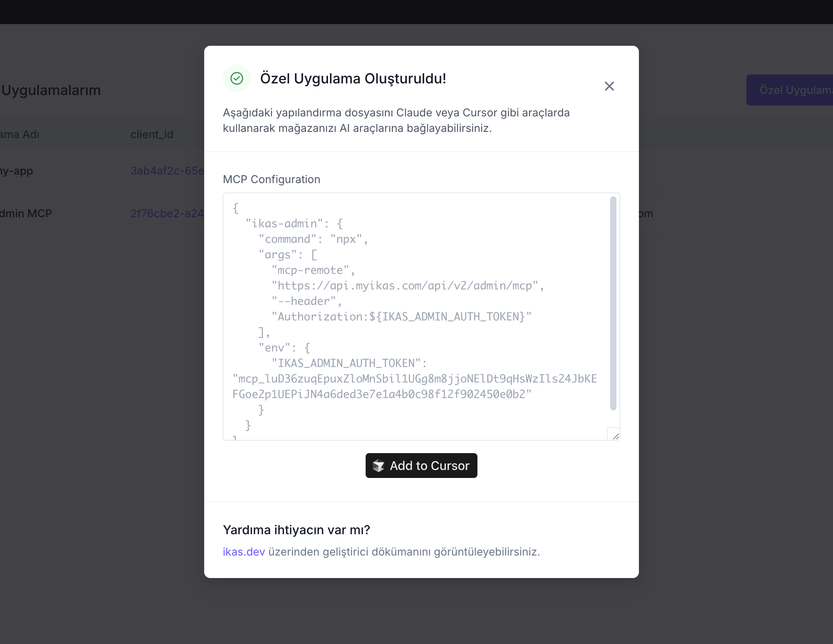The height and width of the screenshot is (644, 833).
Task: Click the MCP Configuration label
Action: click(271, 179)
